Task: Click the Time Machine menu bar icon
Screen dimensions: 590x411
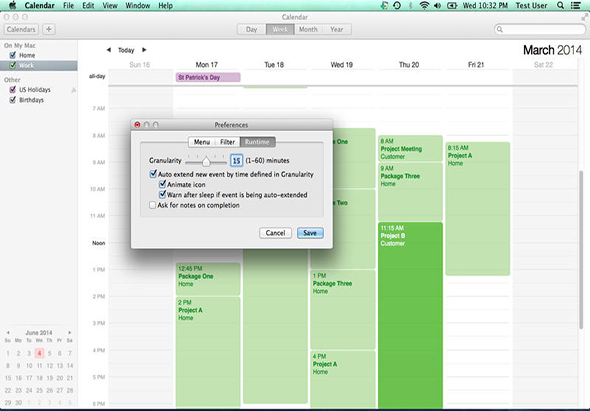Action: [x=397, y=5]
